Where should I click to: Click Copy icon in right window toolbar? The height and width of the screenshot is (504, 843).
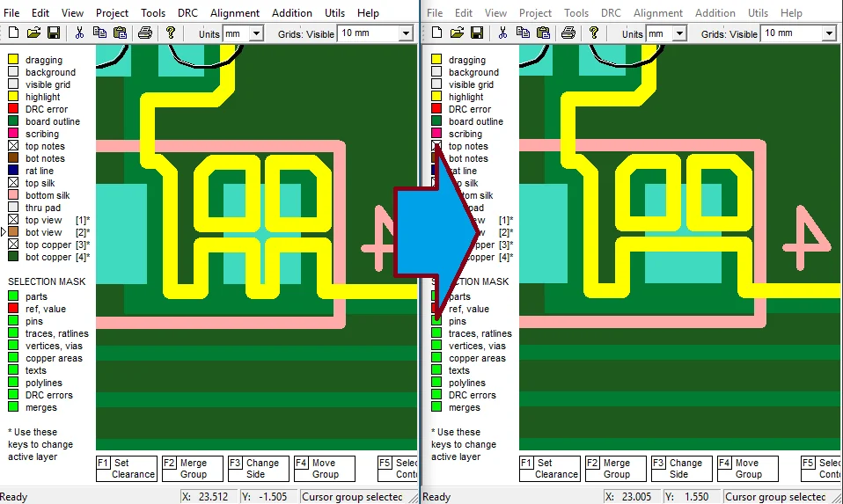coord(523,33)
